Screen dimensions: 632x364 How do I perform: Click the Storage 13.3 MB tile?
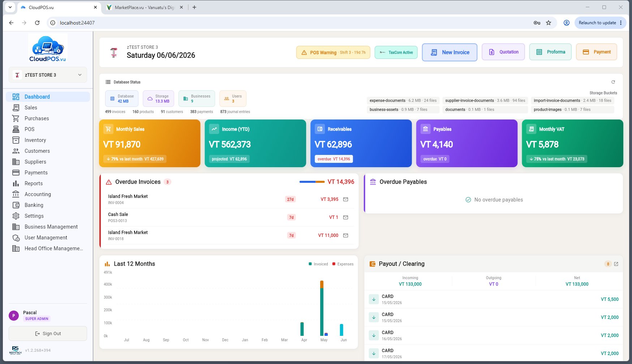158,99
